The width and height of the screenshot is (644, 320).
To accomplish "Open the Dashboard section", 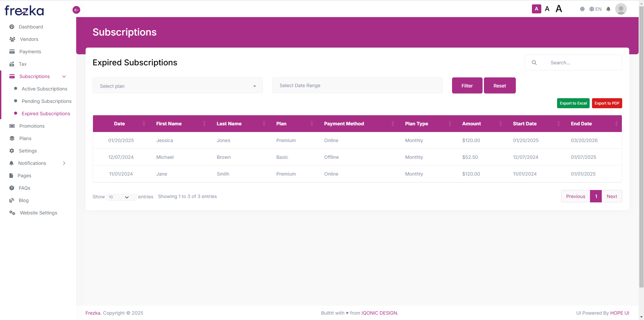I will tap(31, 27).
